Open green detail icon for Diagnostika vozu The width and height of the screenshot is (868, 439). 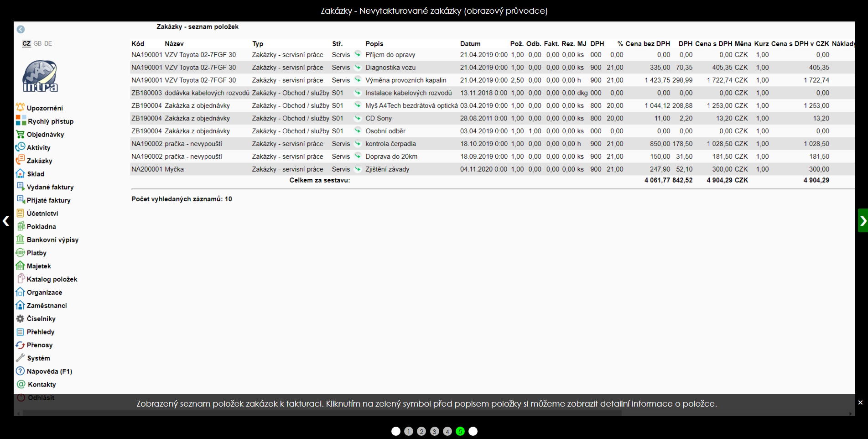(358, 67)
